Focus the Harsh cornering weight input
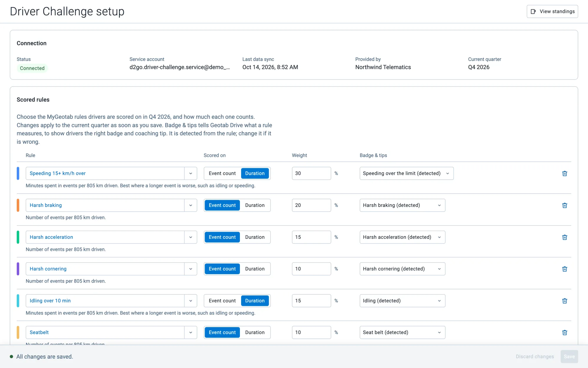 click(x=311, y=269)
